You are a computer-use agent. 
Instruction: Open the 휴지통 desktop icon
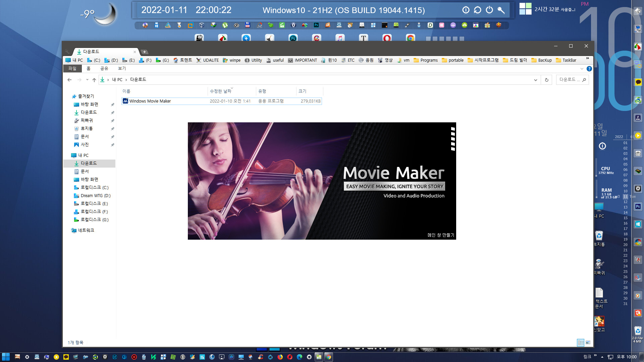[599, 239]
